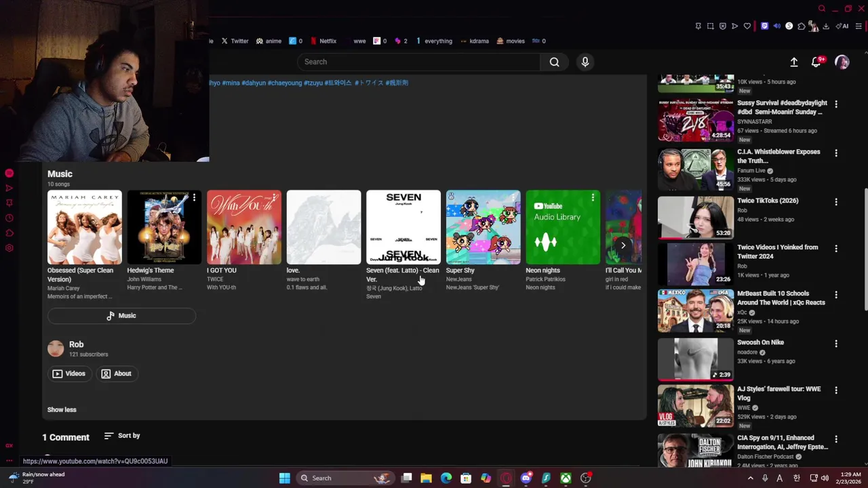Click the tab search magnifier in title bar
The height and width of the screenshot is (488, 868).
(x=822, y=9)
